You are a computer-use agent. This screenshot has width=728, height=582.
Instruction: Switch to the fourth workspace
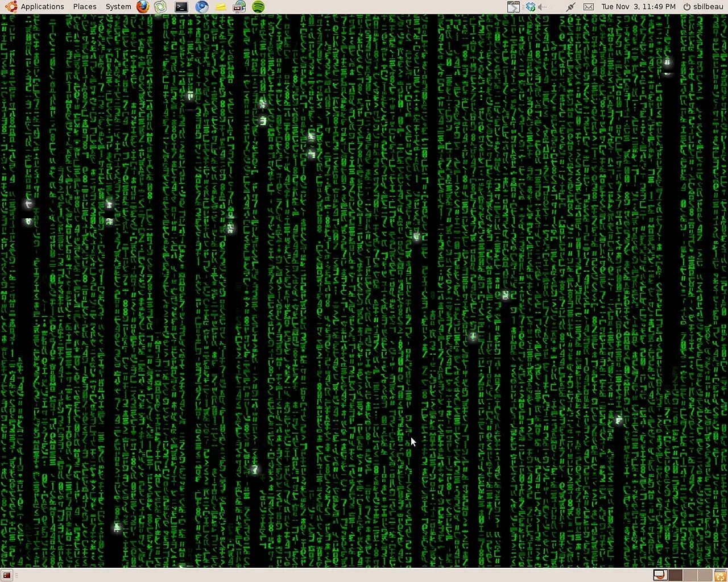[x=704, y=575]
